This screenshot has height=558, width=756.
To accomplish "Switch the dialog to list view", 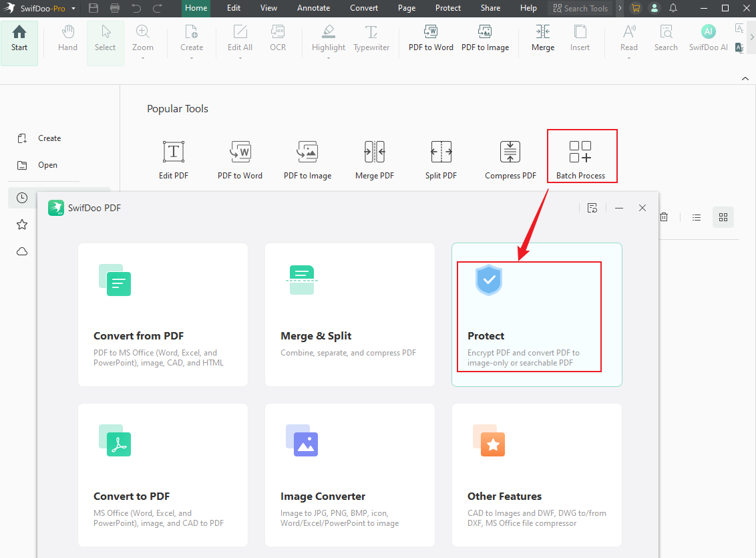I will pyautogui.click(x=697, y=217).
